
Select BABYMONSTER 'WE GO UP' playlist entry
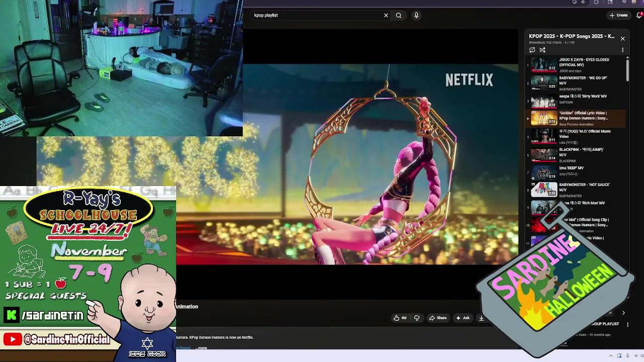(x=576, y=83)
